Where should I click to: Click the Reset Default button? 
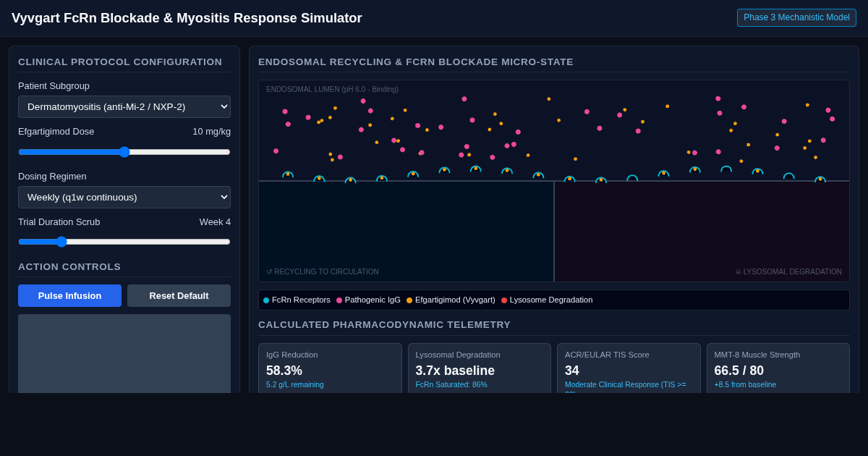[x=179, y=295]
